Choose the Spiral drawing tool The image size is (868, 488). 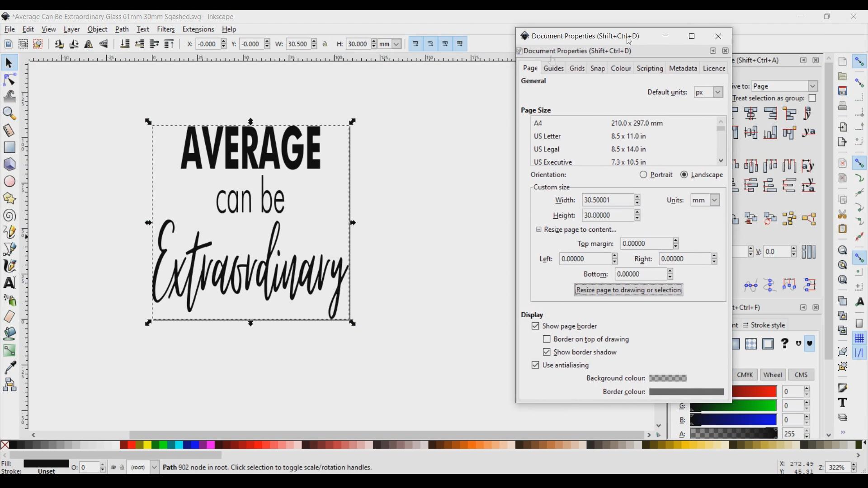[x=9, y=216]
